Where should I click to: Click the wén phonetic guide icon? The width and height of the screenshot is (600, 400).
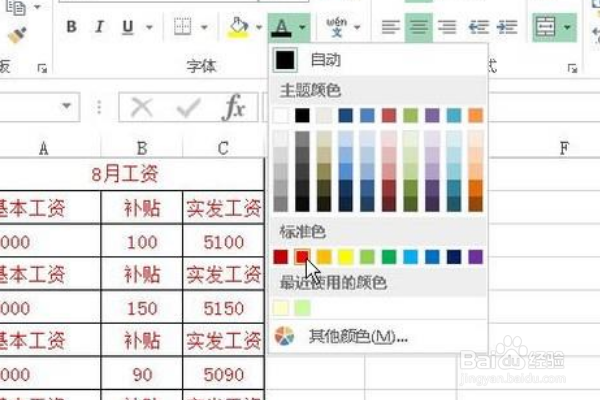pos(336,27)
